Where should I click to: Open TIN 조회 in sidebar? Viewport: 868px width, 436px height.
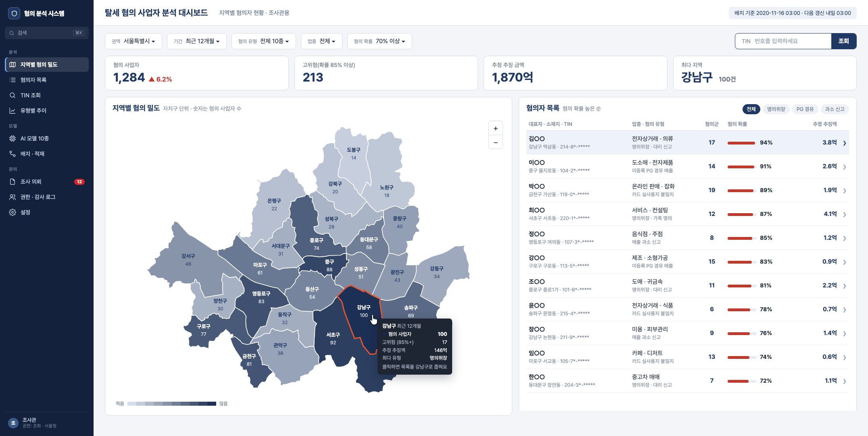click(x=47, y=95)
